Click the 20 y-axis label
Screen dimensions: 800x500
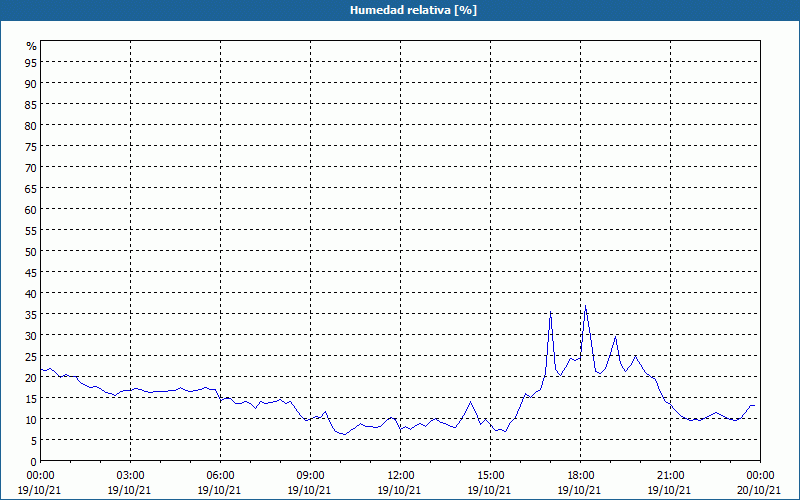31,378
